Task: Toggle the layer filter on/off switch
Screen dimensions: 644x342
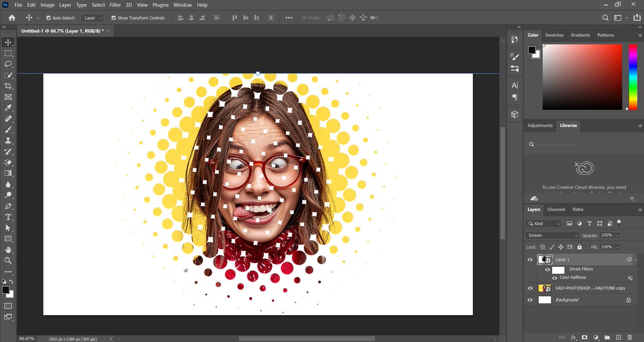Action: 619,222
